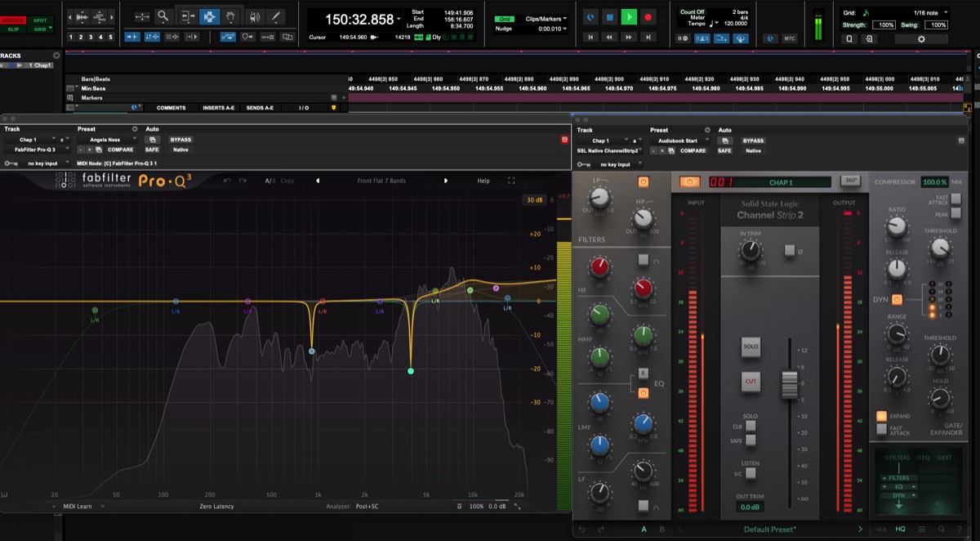
Task: Click the Fast Forward transport button
Action: pos(628,38)
